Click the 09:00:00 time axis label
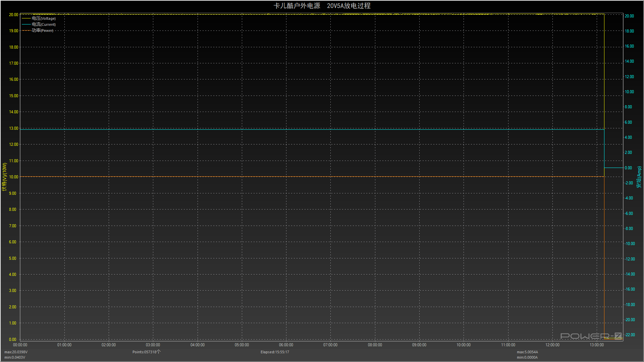The width and height of the screenshot is (644, 362). [419, 345]
